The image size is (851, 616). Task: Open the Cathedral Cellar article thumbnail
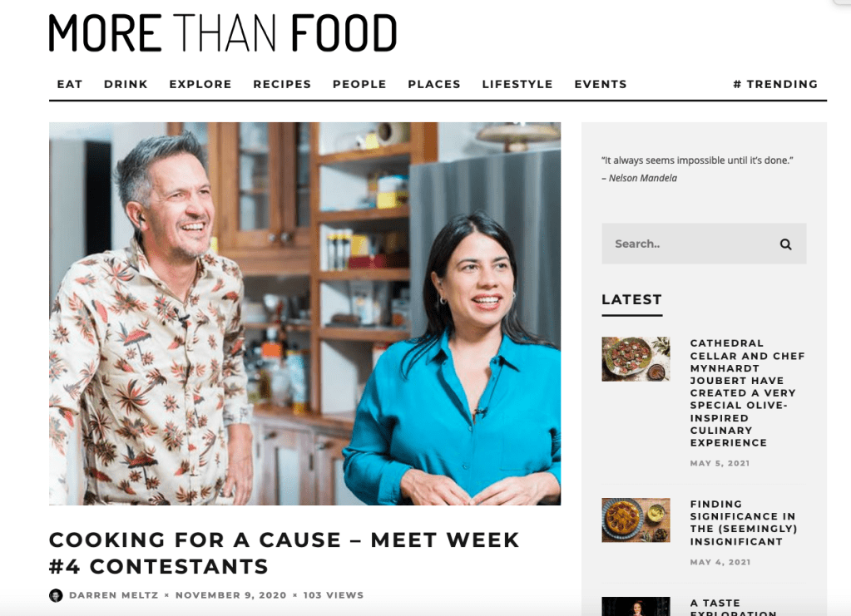click(x=636, y=359)
